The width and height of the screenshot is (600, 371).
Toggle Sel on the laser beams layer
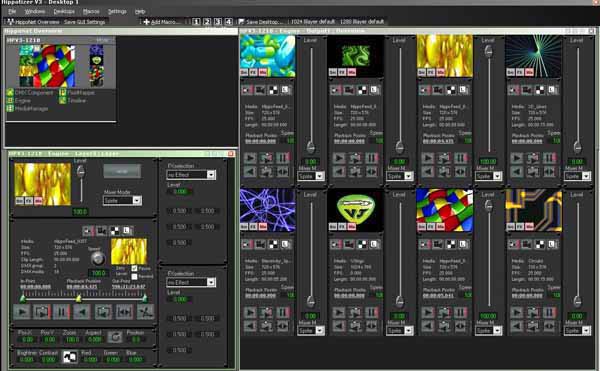pyautogui.click(x=510, y=72)
